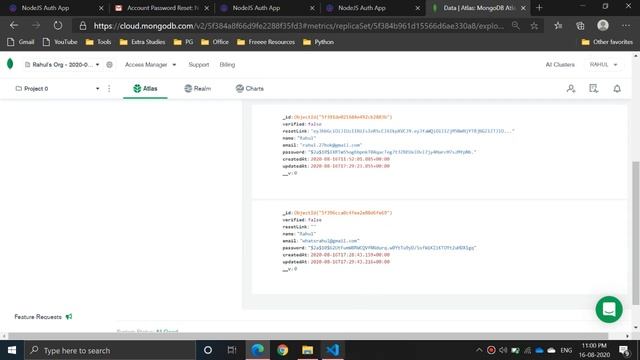
Task: Click invite user icon
Action: tap(571, 89)
